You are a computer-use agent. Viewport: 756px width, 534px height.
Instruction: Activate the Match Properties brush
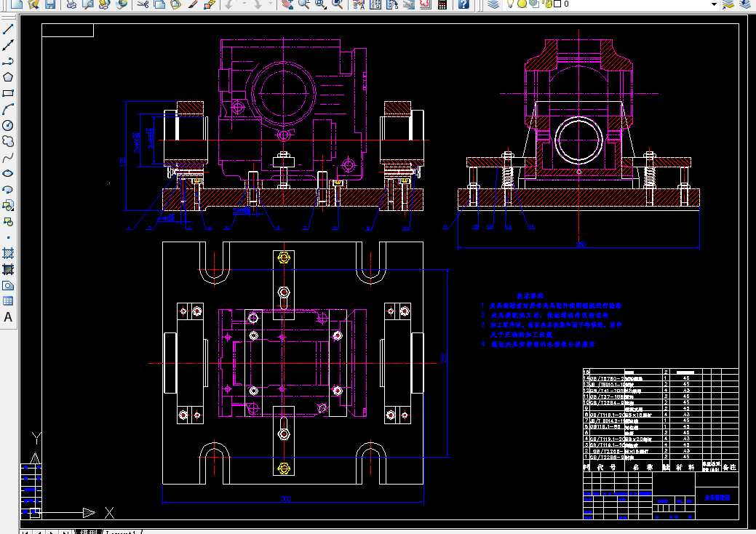click(x=192, y=4)
